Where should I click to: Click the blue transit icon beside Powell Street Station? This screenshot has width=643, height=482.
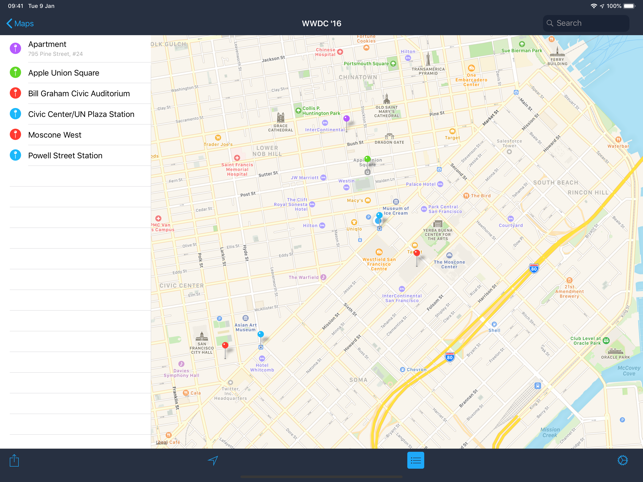click(x=15, y=156)
